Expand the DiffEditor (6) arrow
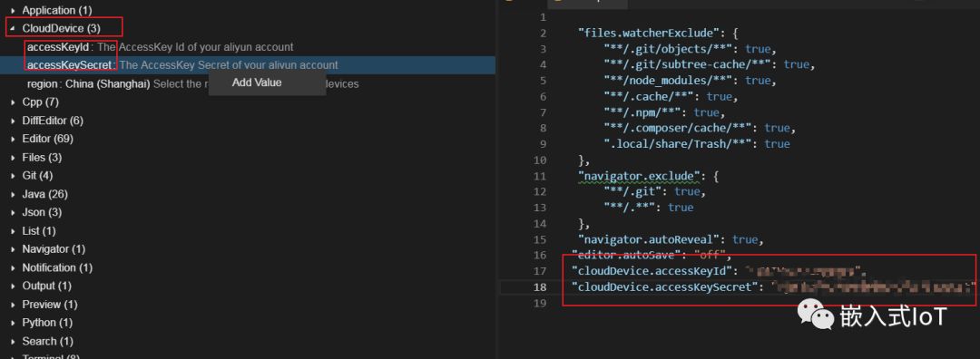 (x=13, y=121)
